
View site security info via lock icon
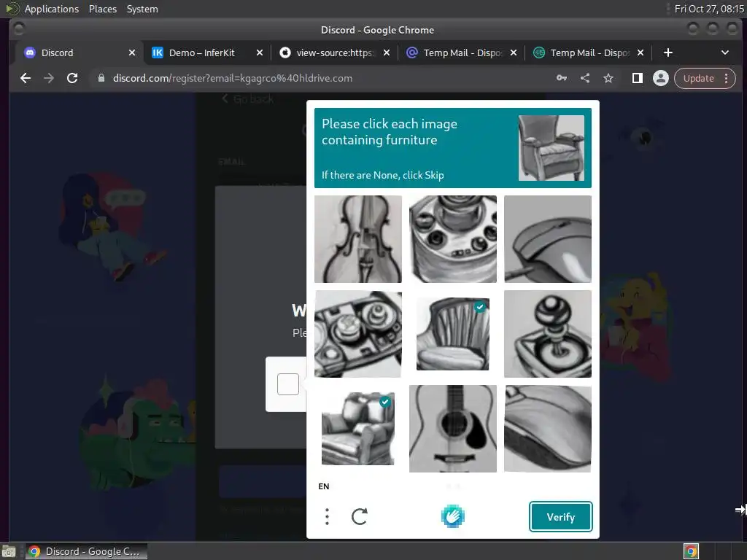[101, 78]
